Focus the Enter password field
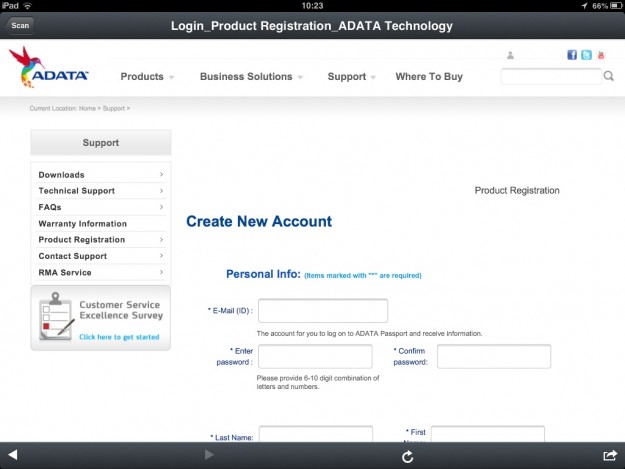The width and height of the screenshot is (625, 469). [315, 356]
